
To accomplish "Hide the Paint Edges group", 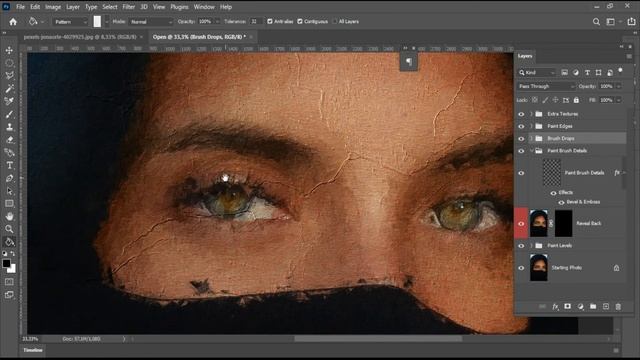I will point(521,127).
